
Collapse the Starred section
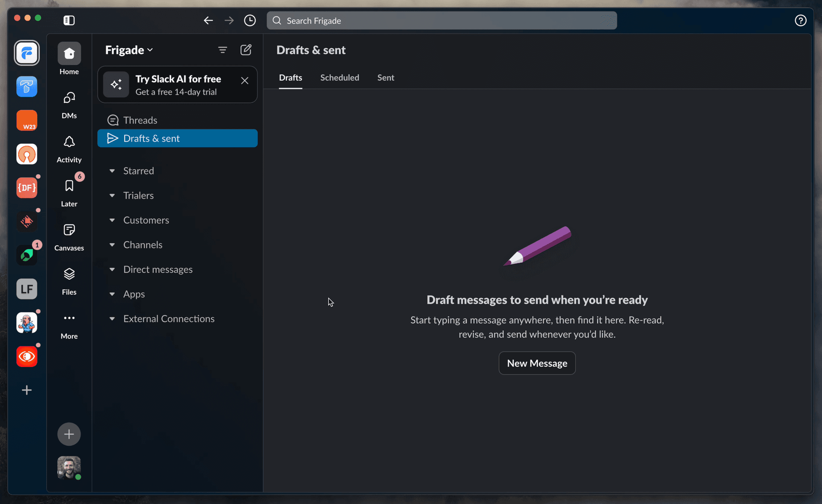click(x=112, y=171)
